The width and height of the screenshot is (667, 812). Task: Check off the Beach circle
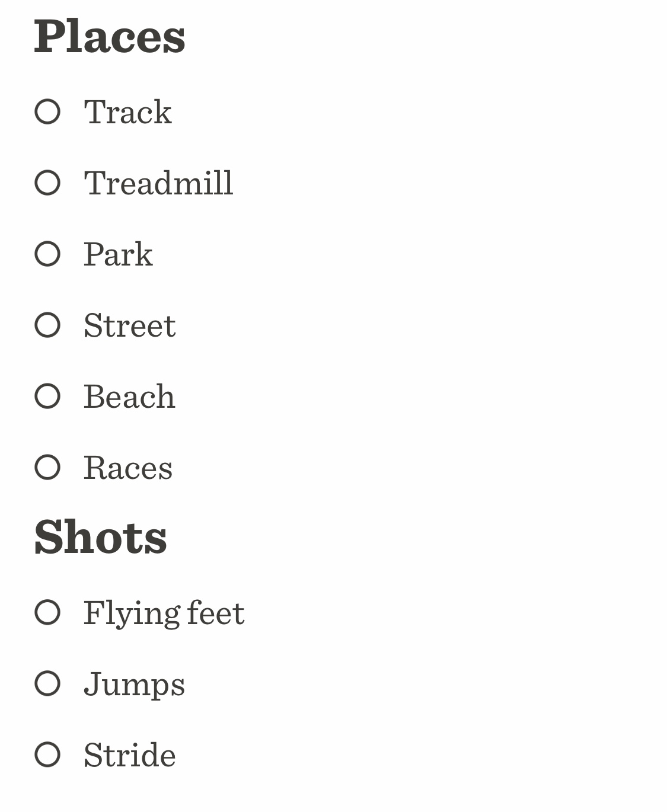click(47, 396)
